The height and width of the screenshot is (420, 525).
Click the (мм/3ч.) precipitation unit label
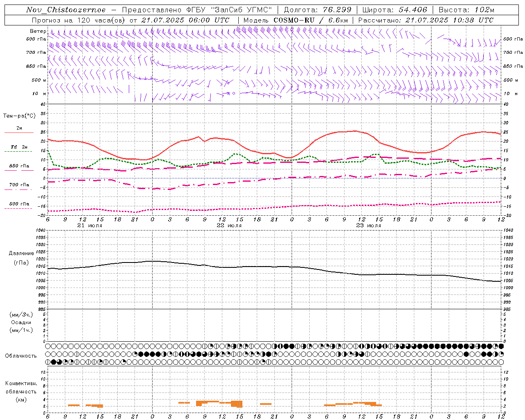tap(21, 315)
